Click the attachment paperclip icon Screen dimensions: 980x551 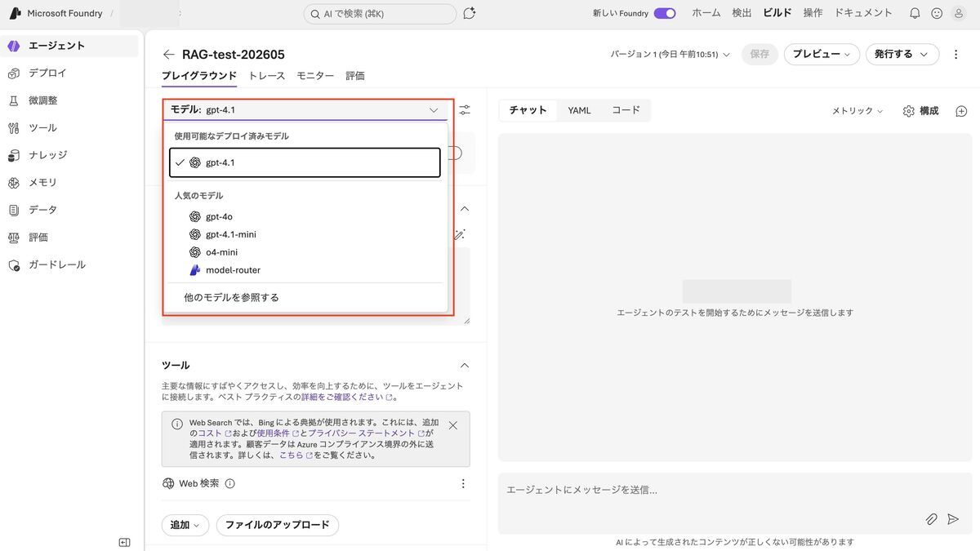(931, 519)
